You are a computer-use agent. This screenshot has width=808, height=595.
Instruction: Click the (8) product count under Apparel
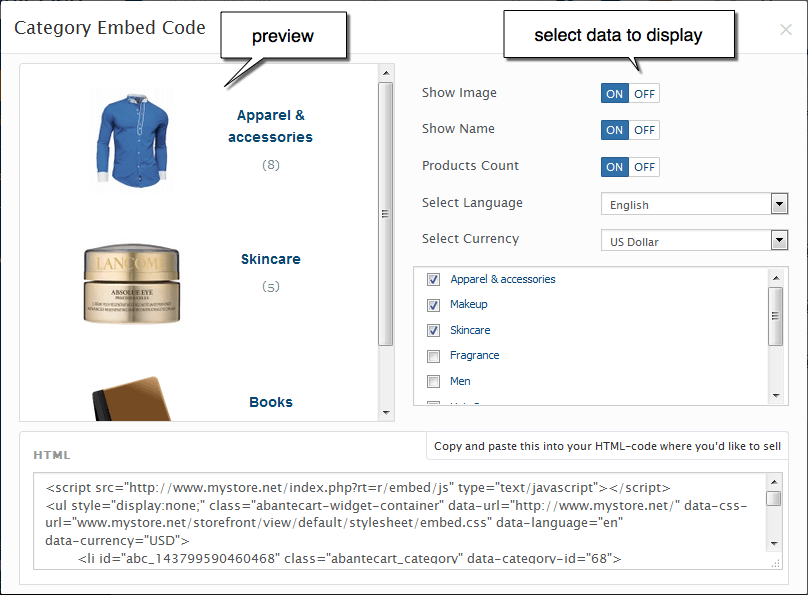tap(271, 165)
